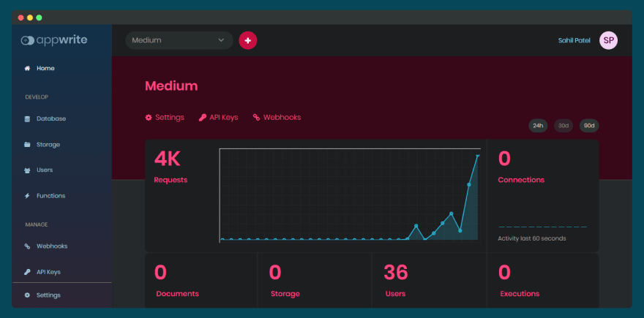Click the yellow macOS minimize button

click(x=30, y=18)
